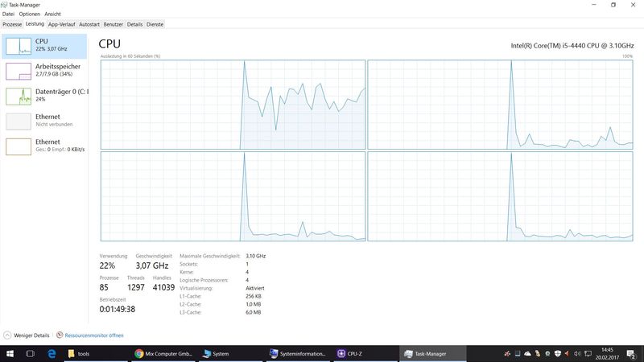The height and width of the screenshot is (362, 644).
Task: Click the L2-Cache value 1,0 MB
Action: point(253,304)
